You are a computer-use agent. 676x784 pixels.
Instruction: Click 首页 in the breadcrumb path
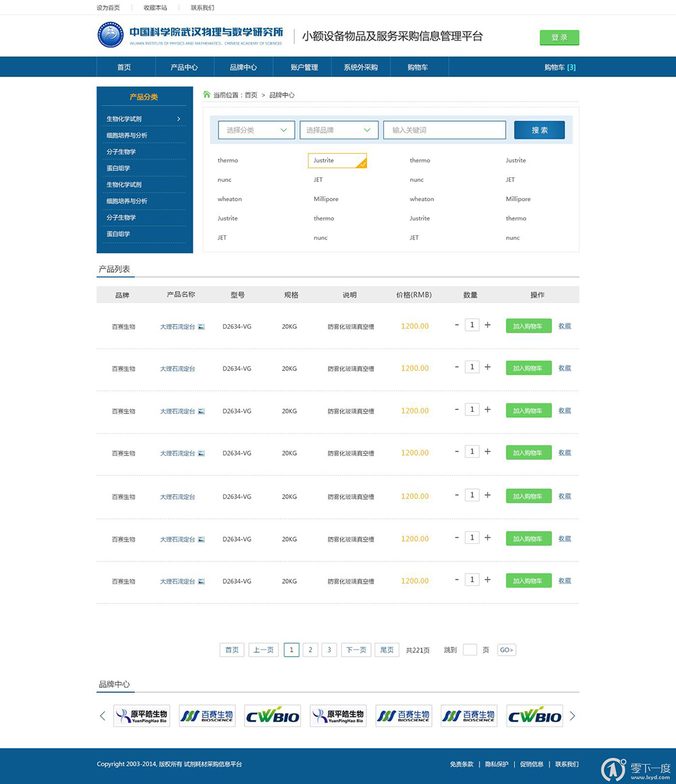pos(251,95)
